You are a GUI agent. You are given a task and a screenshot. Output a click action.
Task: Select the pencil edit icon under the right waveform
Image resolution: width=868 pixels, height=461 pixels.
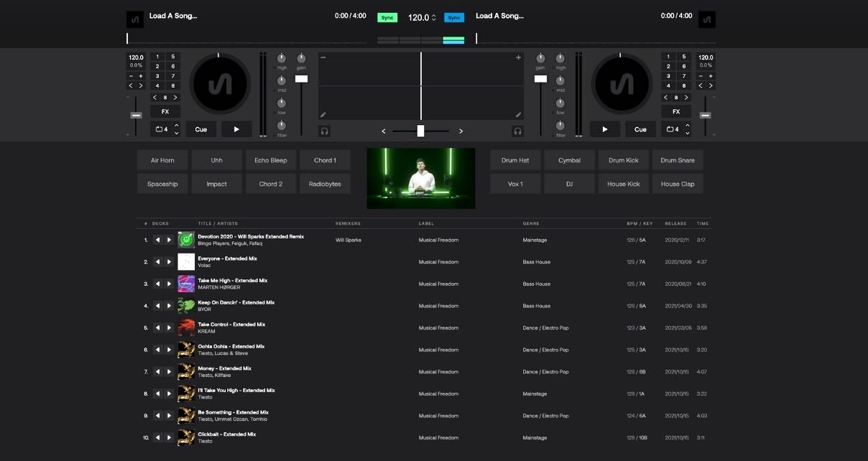click(518, 114)
